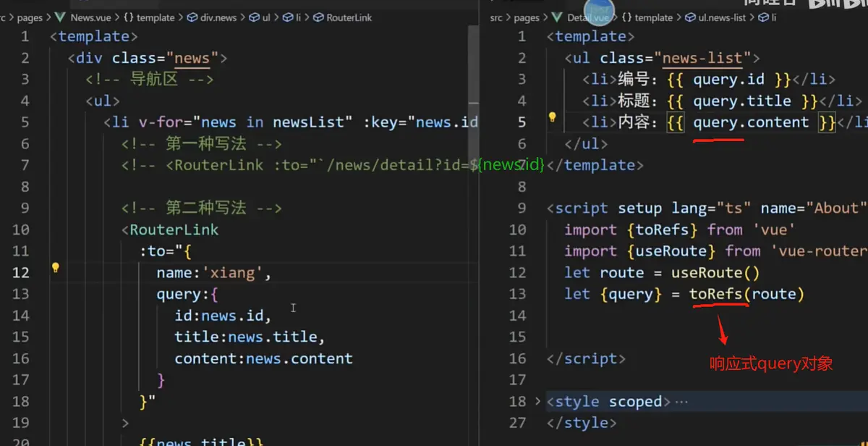Click the "导航区" comment in News.vue
Image resolution: width=868 pixels, height=446 pixels.
[150, 79]
